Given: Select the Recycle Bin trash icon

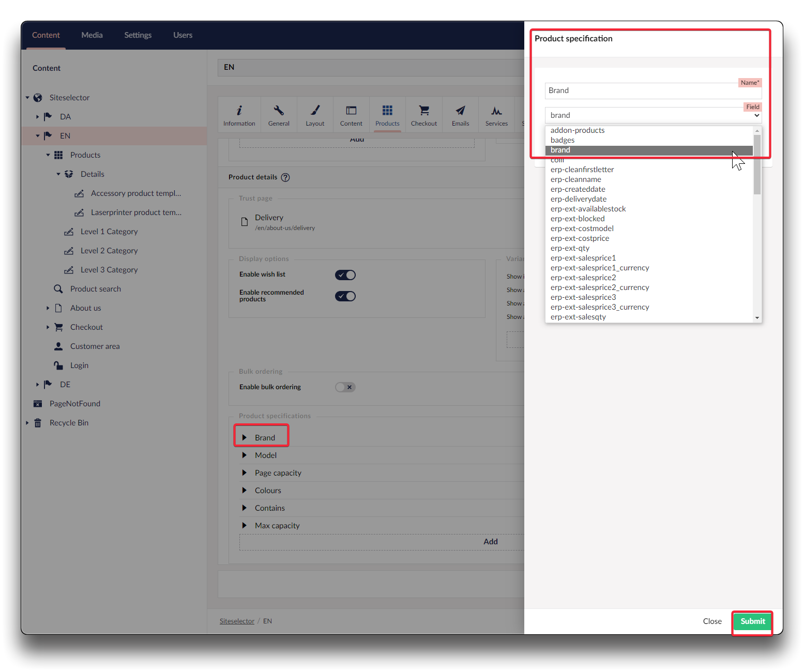Looking at the screenshot, I should [x=38, y=423].
